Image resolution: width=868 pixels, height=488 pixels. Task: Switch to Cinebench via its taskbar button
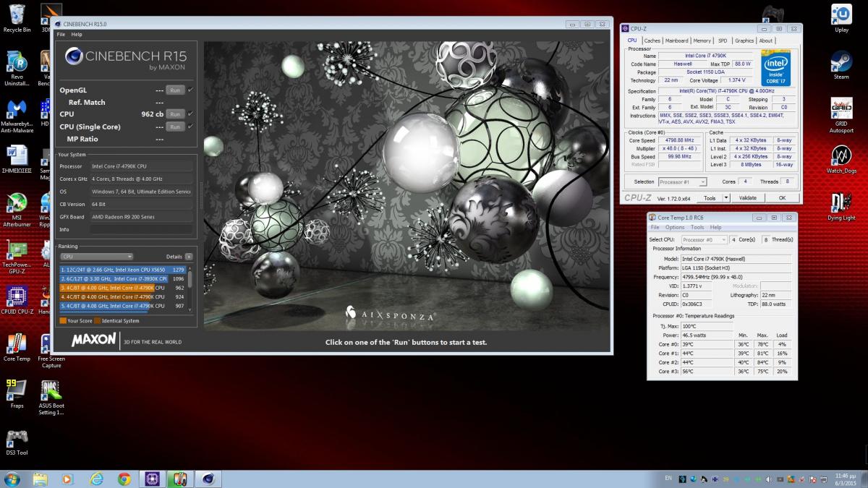pos(208,479)
